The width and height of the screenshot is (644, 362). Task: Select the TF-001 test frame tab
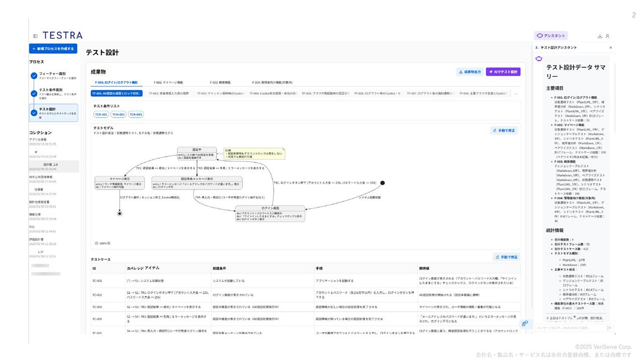pyautogui.click(x=117, y=94)
